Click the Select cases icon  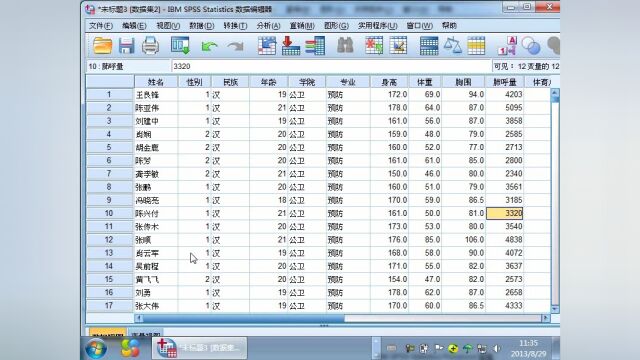[476, 45]
